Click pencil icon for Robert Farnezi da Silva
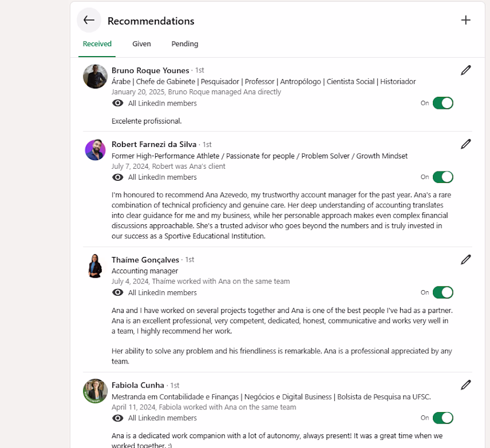Screen dimensions: 490x448 click(465, 144)
